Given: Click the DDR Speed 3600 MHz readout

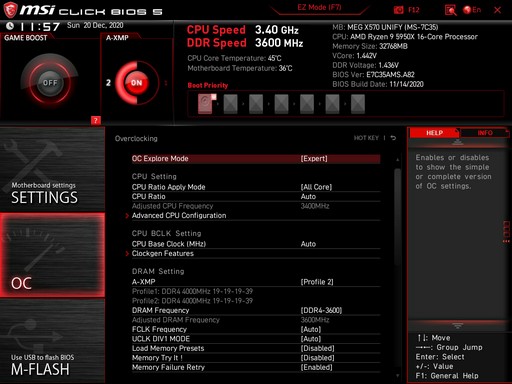Looking at the screenshot, I should coord(245,43).
